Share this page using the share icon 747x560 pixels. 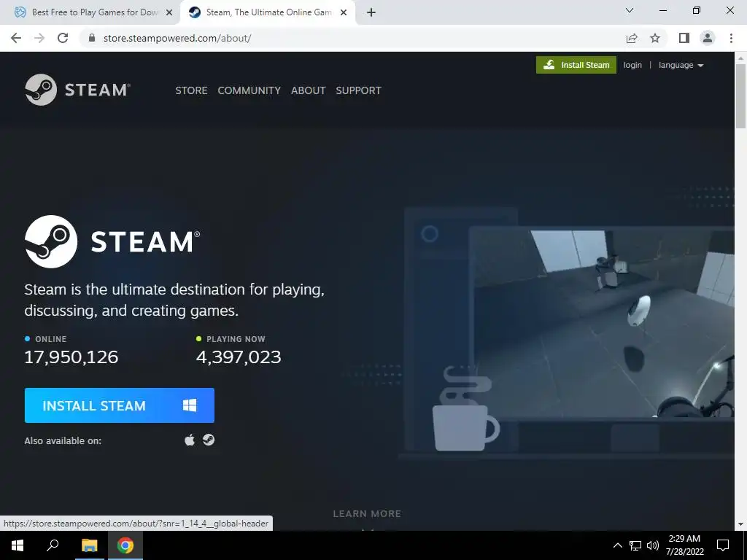pos(632,38)
